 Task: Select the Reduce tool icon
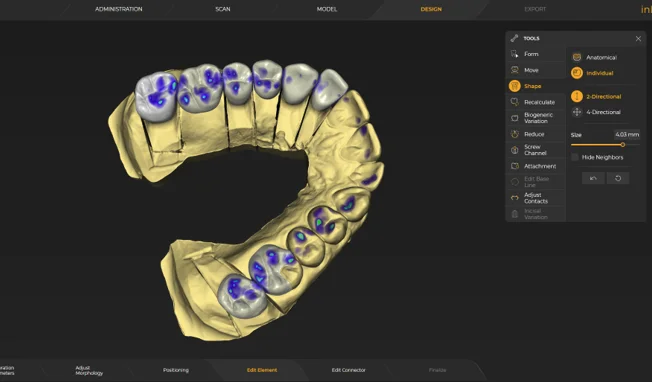click(x=514, y=134)
